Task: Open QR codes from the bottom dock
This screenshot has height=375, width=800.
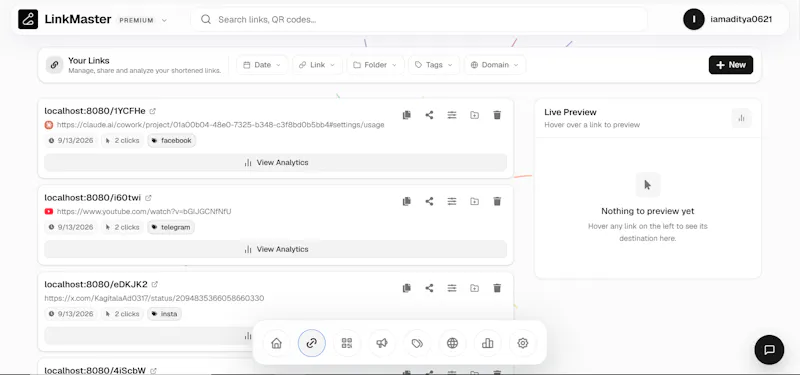Action: pos(347,343)
